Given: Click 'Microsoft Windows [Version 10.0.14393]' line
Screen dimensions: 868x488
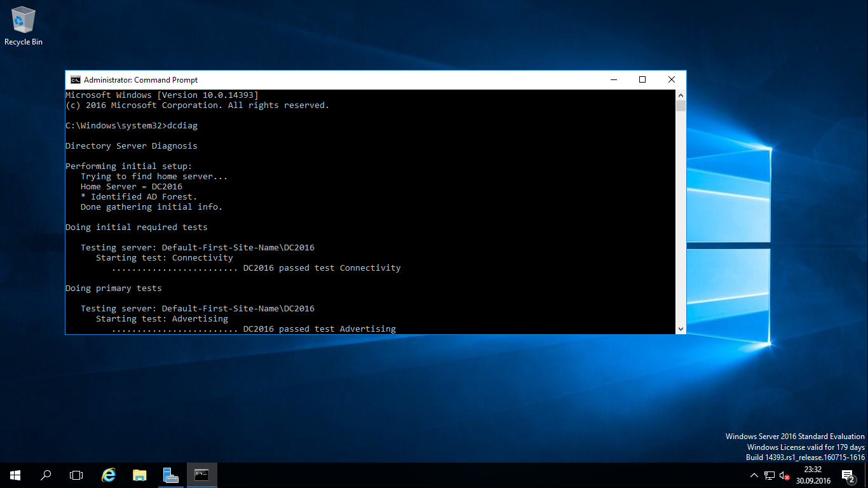Looking at the screenshot, I should (162, 95).
